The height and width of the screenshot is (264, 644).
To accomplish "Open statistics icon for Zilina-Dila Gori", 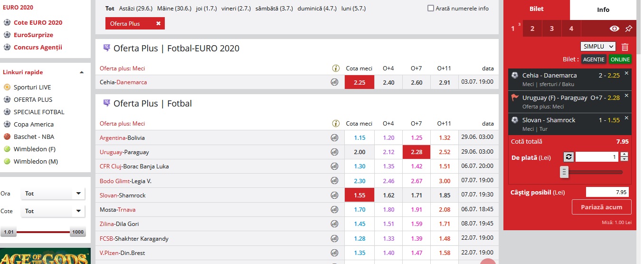I will (335, 224).
